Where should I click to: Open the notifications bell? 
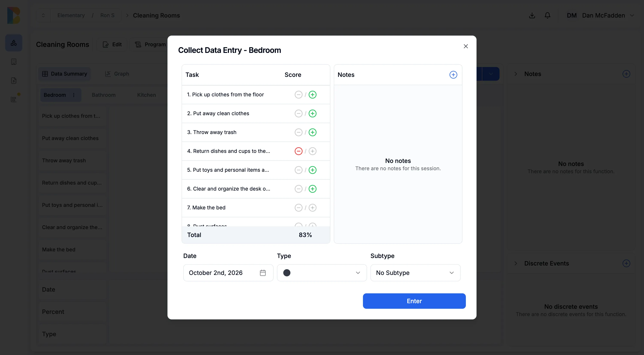[x=548, y=15]
